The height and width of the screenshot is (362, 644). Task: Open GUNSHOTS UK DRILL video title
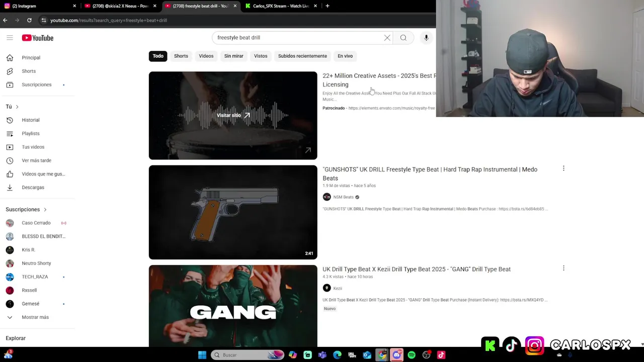click(430, 174)
